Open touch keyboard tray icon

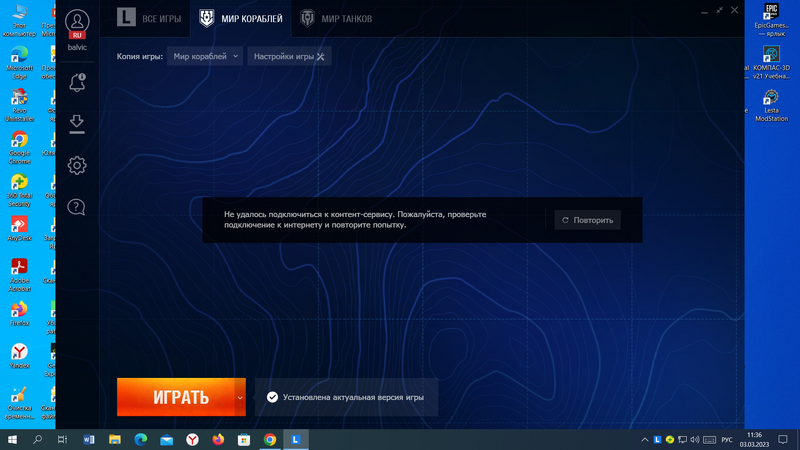[709, 439]
